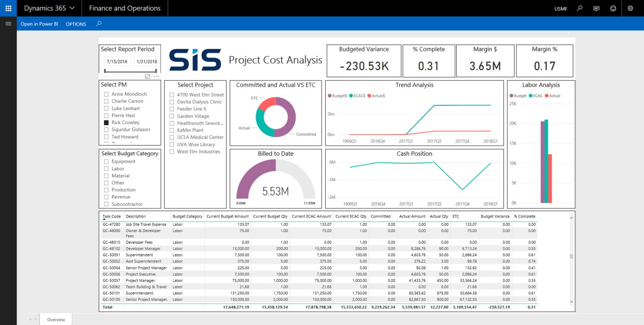
Task: Check the Sigurdur Gislason checkbox
Action: click(x=106, y=129)
